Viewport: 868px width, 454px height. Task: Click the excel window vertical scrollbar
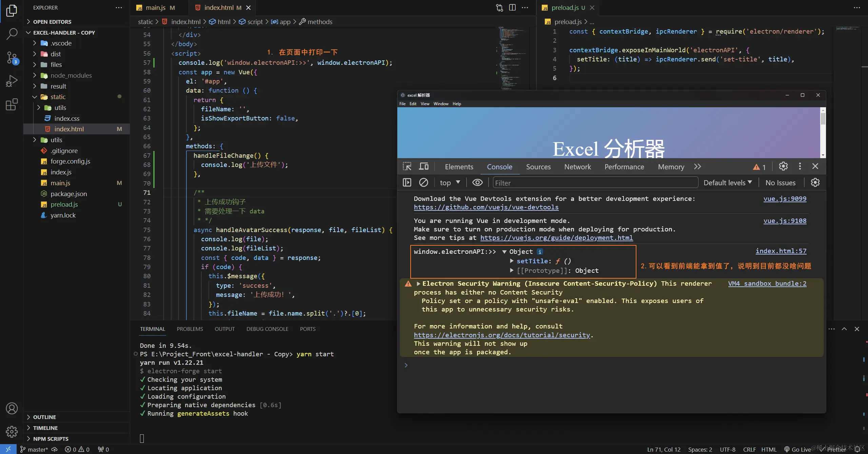823,132
